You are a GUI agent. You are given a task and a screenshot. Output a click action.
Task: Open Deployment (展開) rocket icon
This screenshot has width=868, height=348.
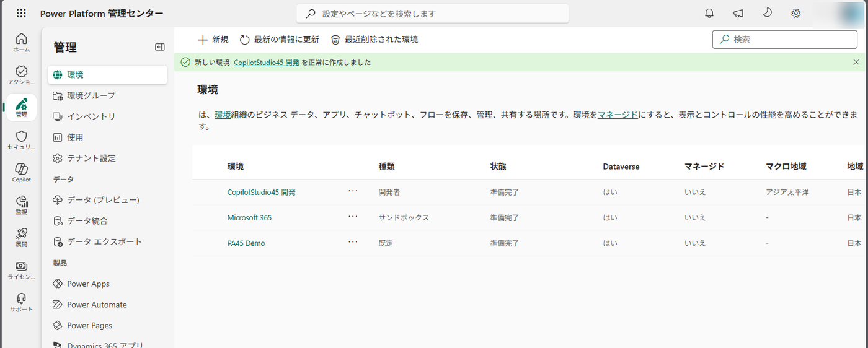click(21, 237)
